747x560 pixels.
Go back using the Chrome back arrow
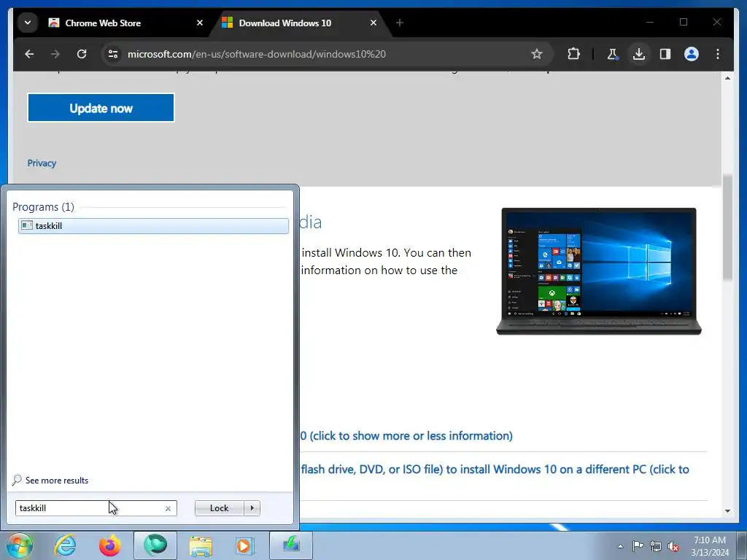click(29, 54)
